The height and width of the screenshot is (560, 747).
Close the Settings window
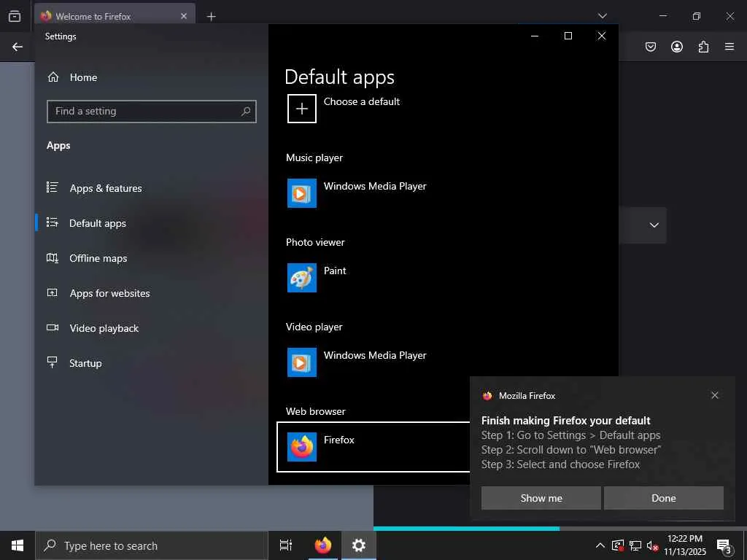pos(602,36)
